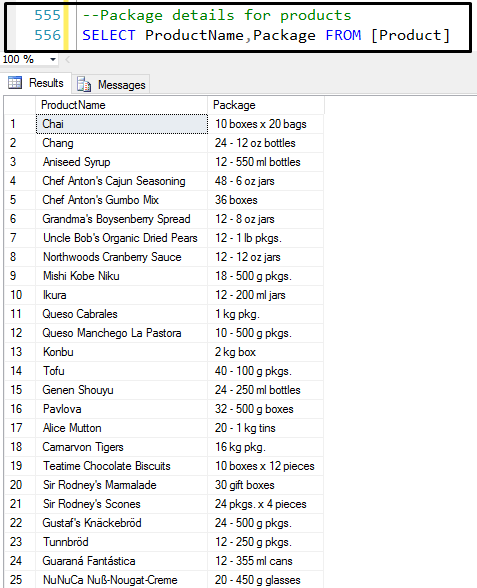
Task: Select the '36 boxes' package cell
Action: (266, 200)
